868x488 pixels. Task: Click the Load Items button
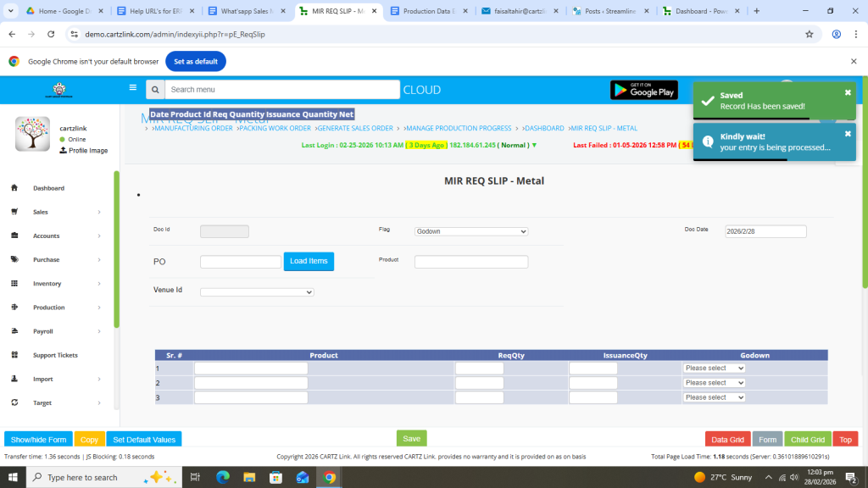309,262
